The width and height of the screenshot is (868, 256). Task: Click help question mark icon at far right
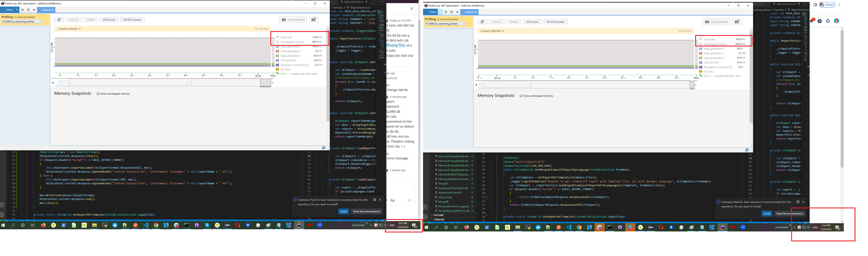819,21
